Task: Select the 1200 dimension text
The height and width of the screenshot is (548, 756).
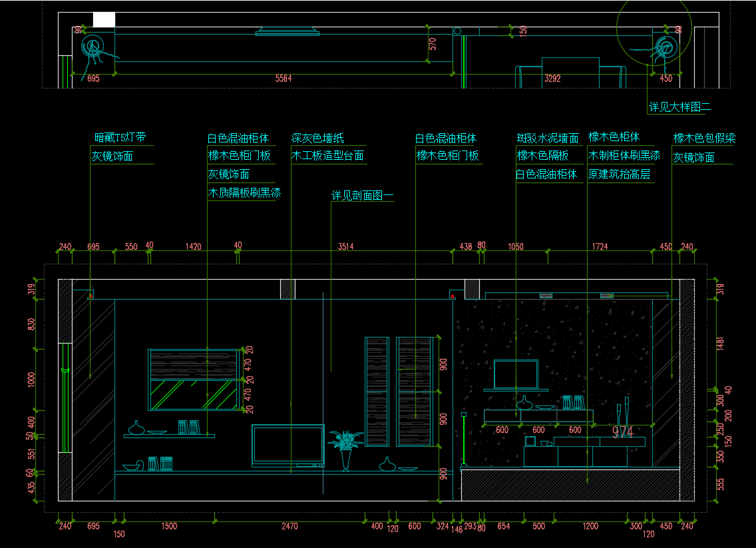Action: [x=590, y=526]
